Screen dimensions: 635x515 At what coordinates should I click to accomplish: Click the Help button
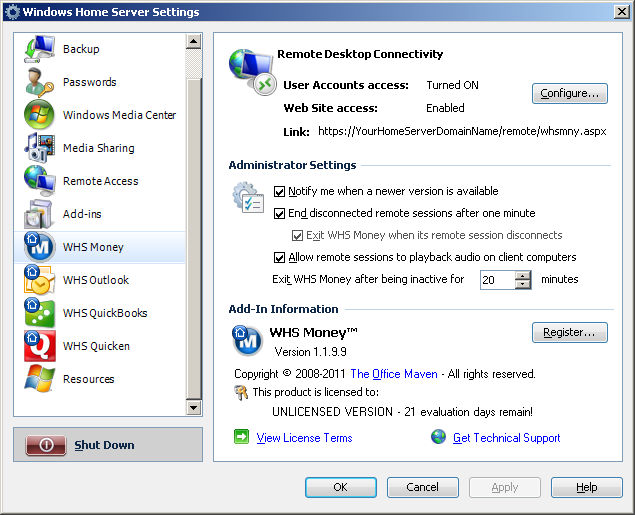[x=586, y=487]
